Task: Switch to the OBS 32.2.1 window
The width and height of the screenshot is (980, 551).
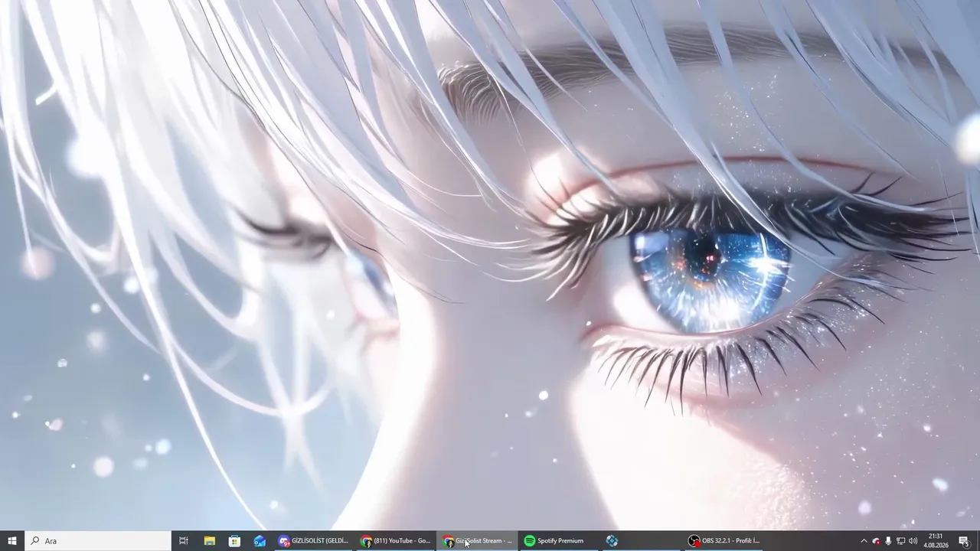Action: pos(724,541)
